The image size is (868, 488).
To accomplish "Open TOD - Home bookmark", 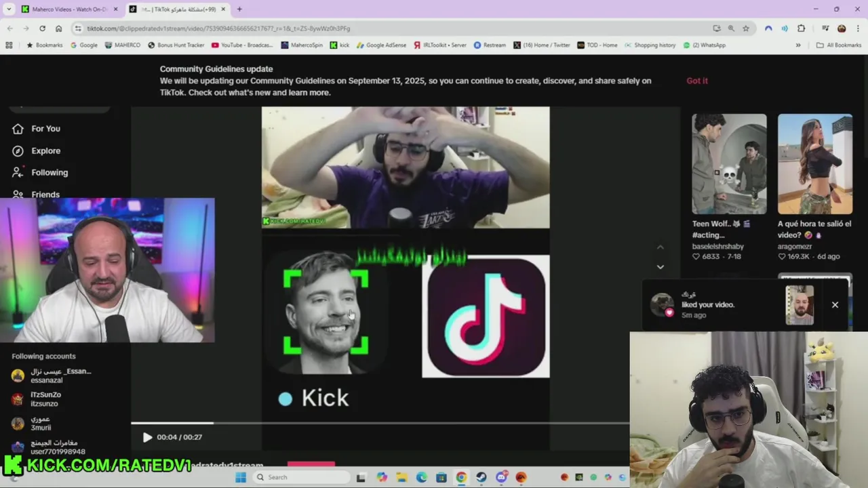I will pyautogui.click(x=597, y=45).
